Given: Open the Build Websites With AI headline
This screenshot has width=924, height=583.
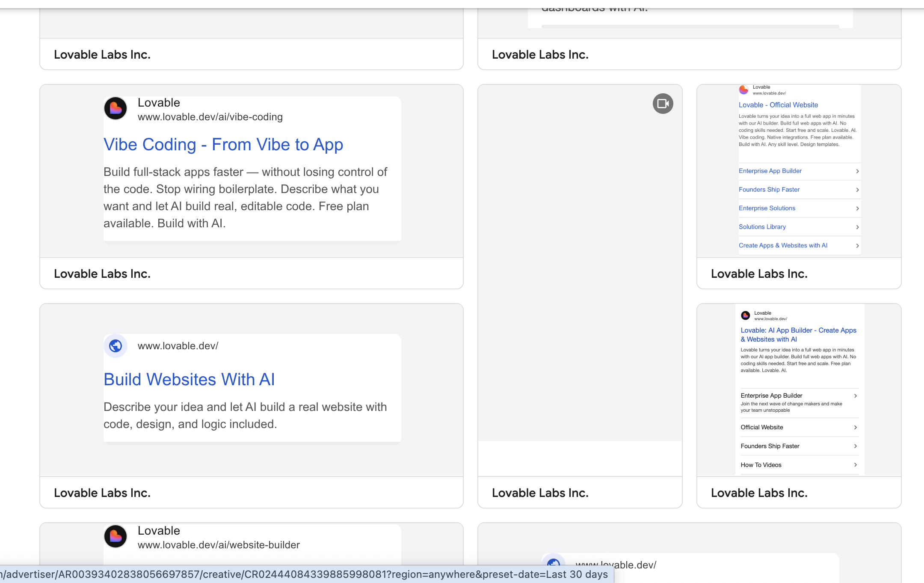Looking at the screenshot, I should point(189,380).
